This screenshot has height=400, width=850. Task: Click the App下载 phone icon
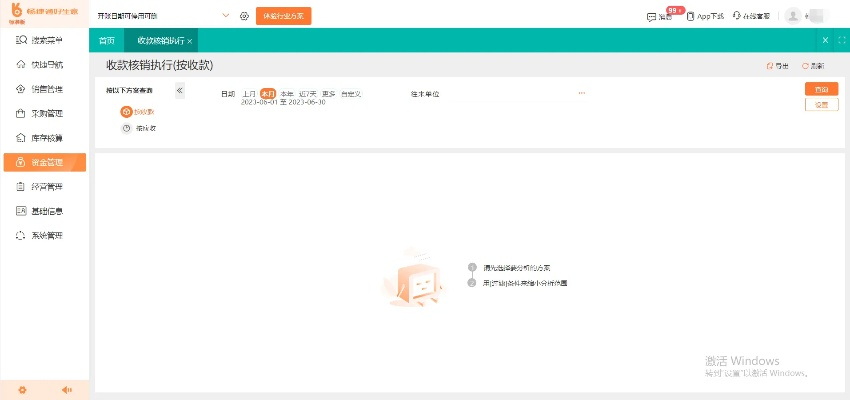pyautogui.click(x=690, y=16)
